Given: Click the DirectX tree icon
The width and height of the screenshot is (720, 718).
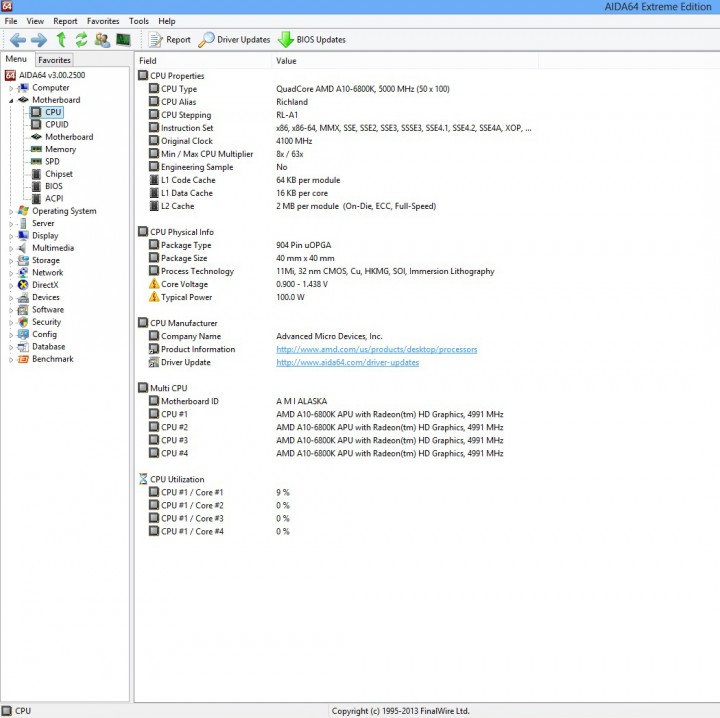Looking at the screenshot, I should (x=23, y=285).
